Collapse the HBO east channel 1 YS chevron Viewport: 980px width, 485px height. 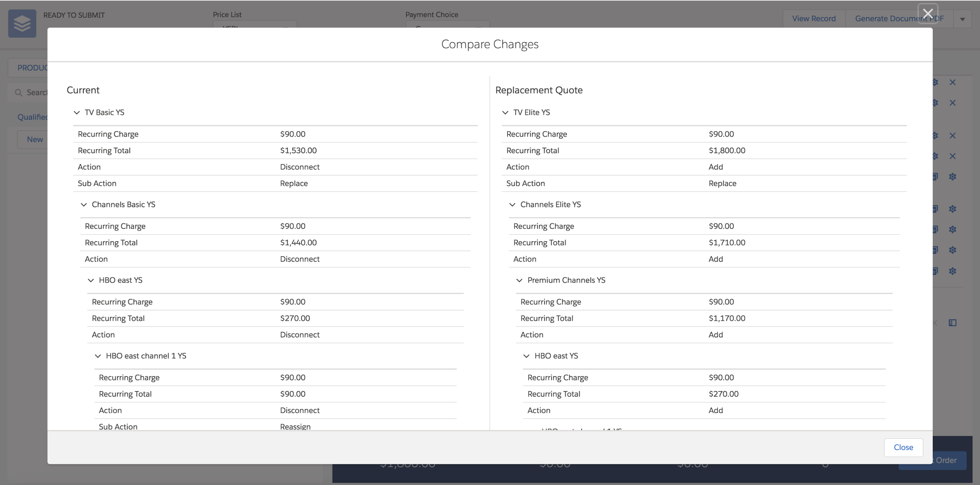pos(98,356)
